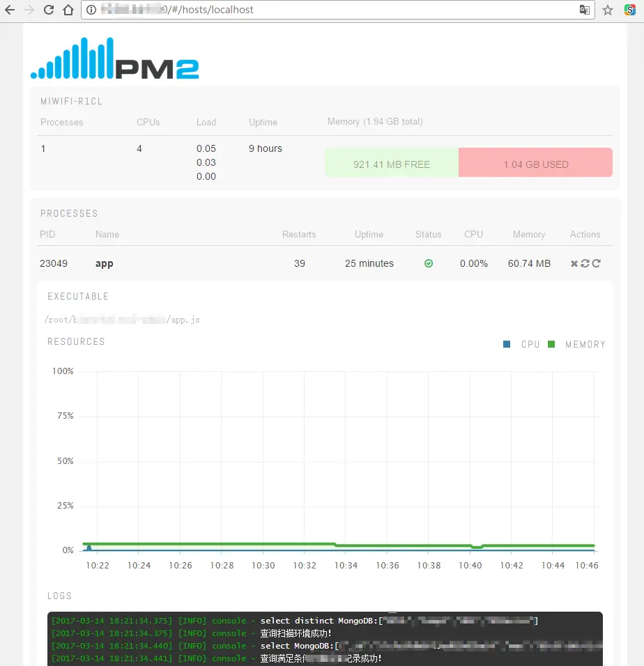Restart app via the double-arrow refresh icon
Image resolution: width=644 pixels, height=666 pixels.
pyautogui.click(x=585, y=264)
